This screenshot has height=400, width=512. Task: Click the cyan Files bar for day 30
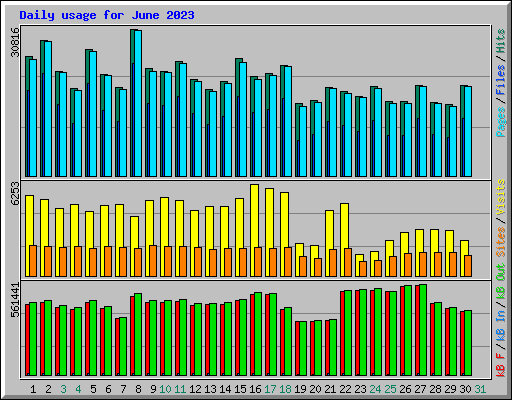coord(468,131)
